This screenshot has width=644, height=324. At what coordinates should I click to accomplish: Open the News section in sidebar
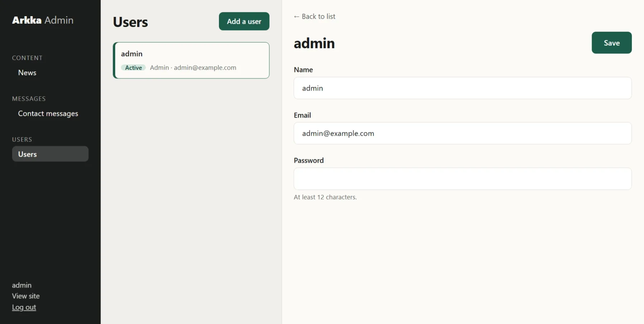[27, 73]
